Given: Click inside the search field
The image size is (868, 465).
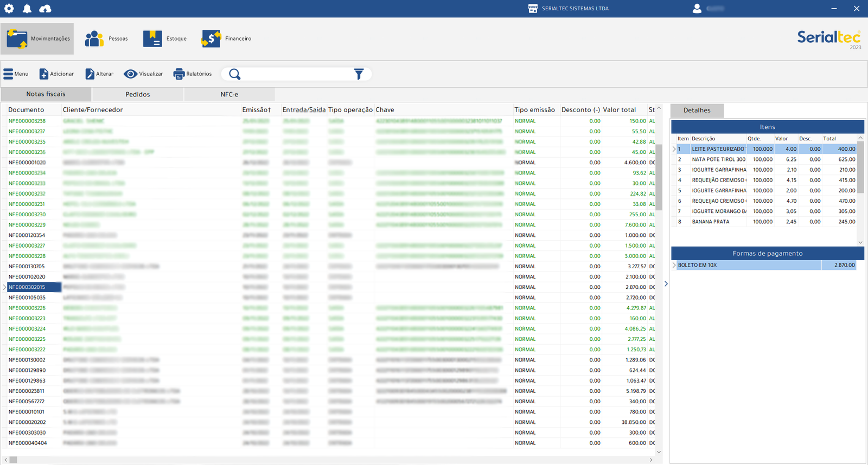Looking at the screenshot, I should 297,74.
